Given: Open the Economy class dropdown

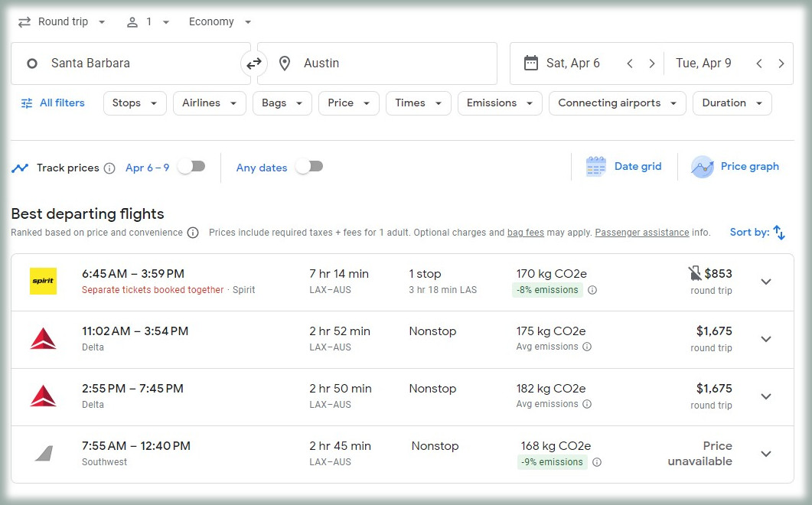Looking at the screenshot, I should pos(220,22).
